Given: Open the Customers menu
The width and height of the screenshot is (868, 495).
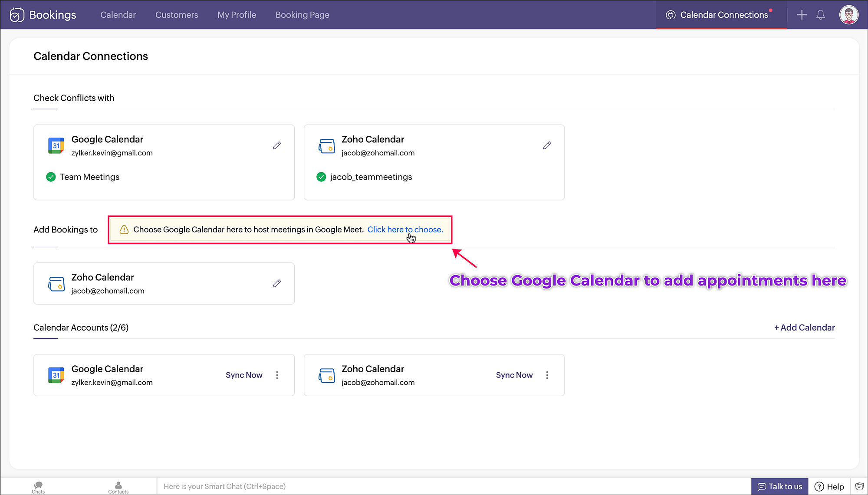Looking at the screenshot, I should click(177, 15).
